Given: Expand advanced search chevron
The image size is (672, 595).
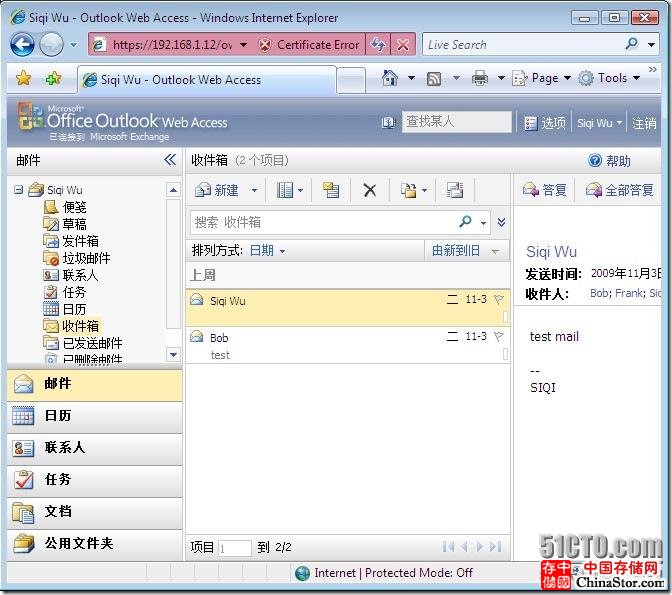Looking at the screenshot, I should pyautogui.click(x=501, y=222).
